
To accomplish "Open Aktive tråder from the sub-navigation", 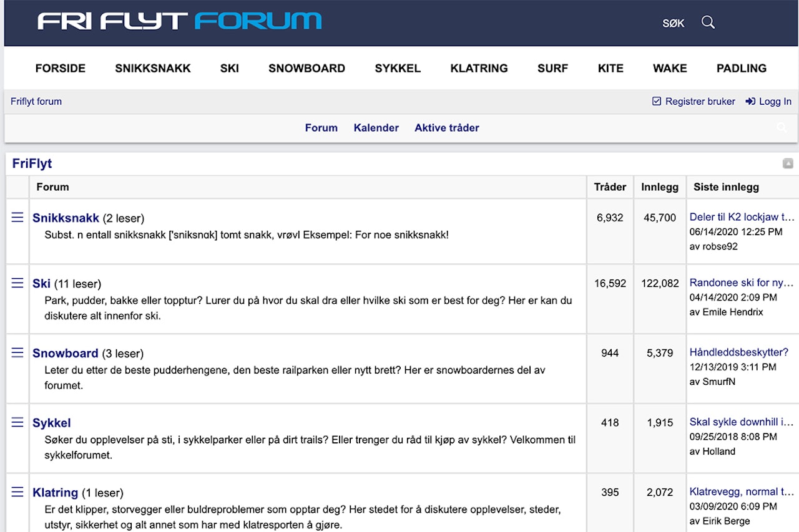I will (447, 128).
